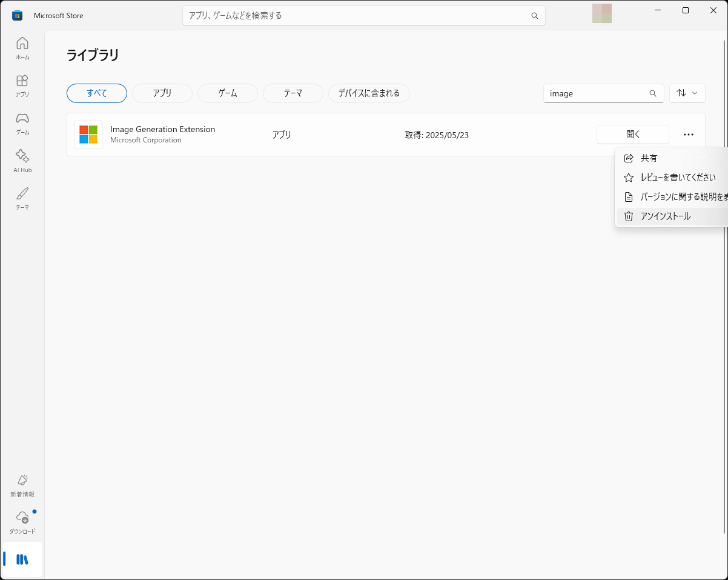
Task: Choose アンインストール from the context menu
Action: click(672, 216)
